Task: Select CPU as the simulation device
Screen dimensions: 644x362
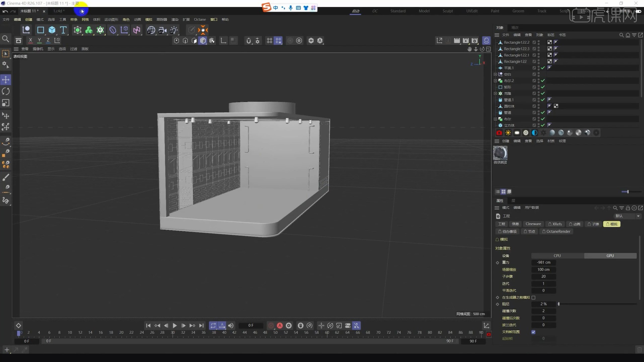Action: click(557, 255)
